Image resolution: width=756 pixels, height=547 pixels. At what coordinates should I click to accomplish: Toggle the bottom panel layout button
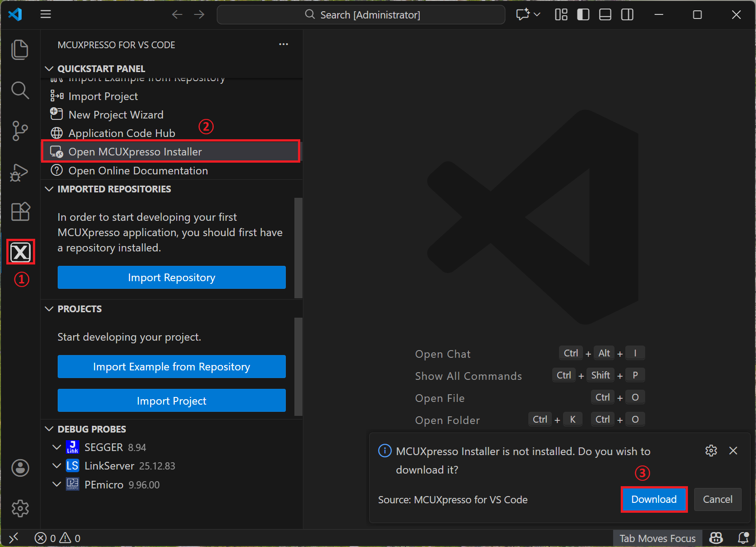click(x=605, y=15)
